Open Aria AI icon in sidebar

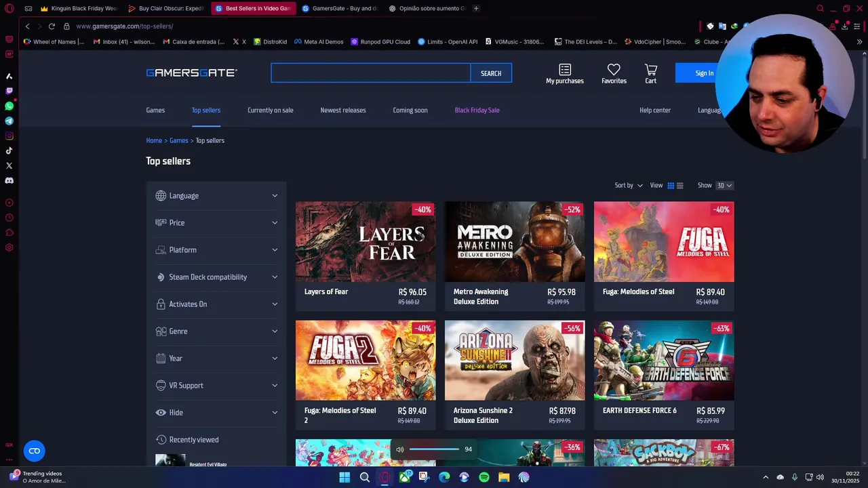point(9,76)
